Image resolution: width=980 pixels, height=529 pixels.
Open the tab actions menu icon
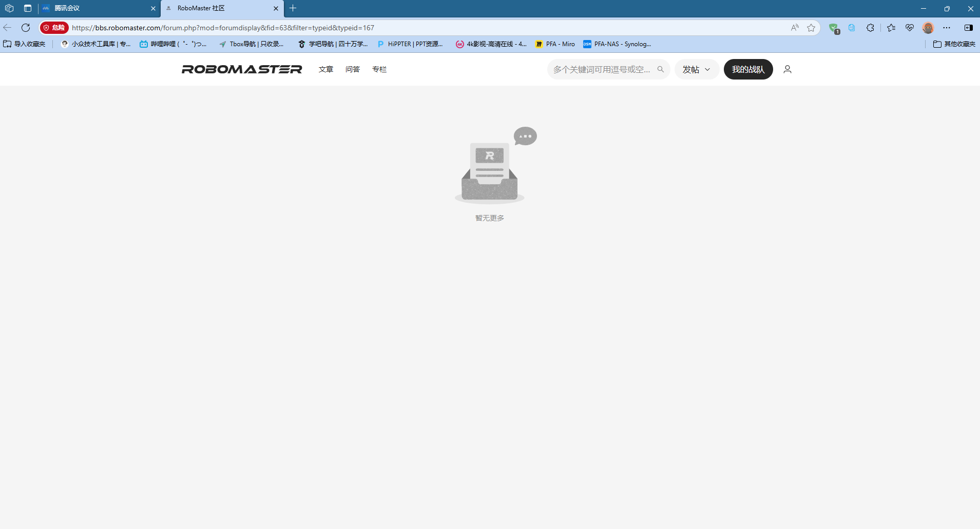28,8
